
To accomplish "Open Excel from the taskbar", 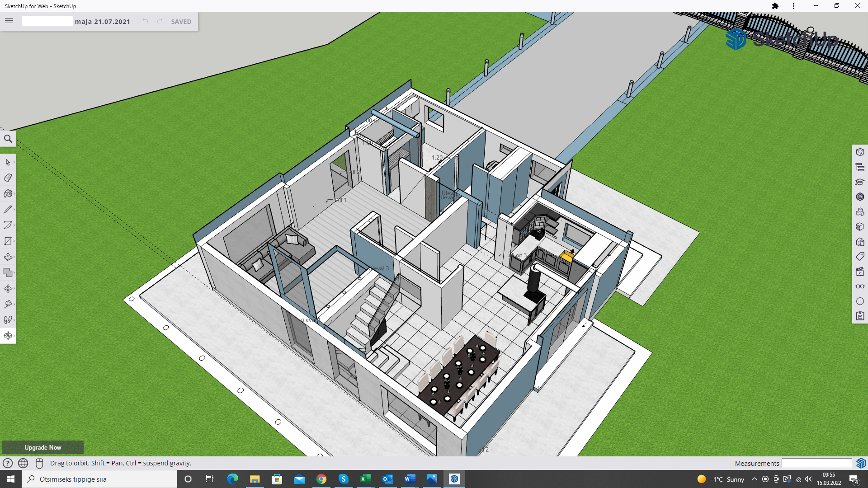I will 365,479.
